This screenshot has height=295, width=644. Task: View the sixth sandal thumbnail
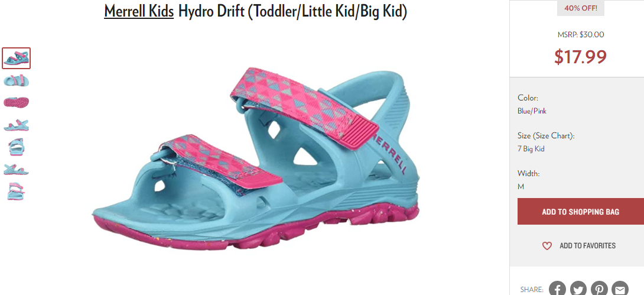[x=17, y=169]
